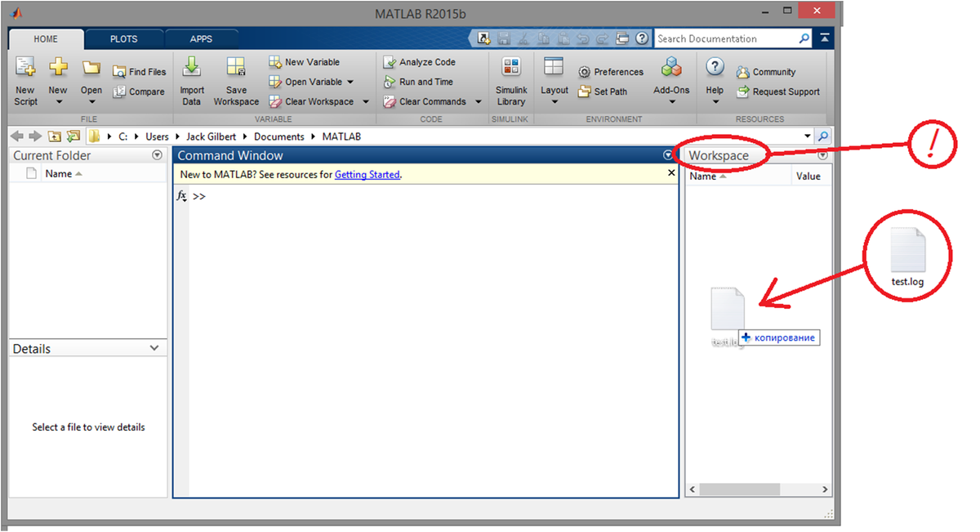This screenshot has width=980, height=532.
Task: Expand Clear Workspace dropdown arrow
Action: point(366,101)
